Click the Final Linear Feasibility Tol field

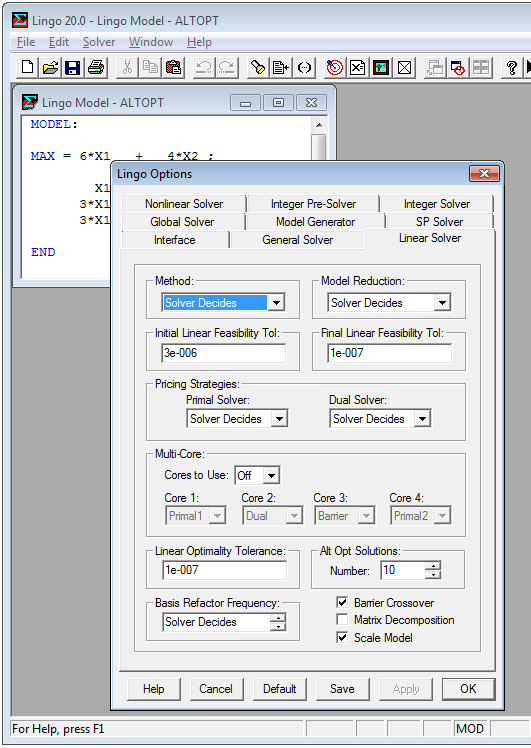pos(389,353)
